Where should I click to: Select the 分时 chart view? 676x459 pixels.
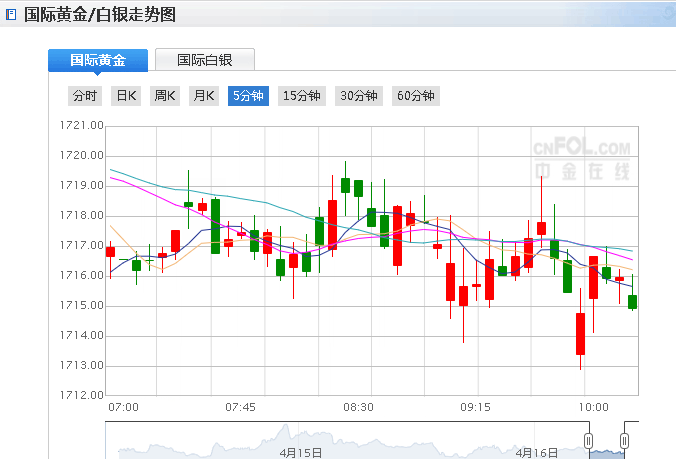click(85, 96)
